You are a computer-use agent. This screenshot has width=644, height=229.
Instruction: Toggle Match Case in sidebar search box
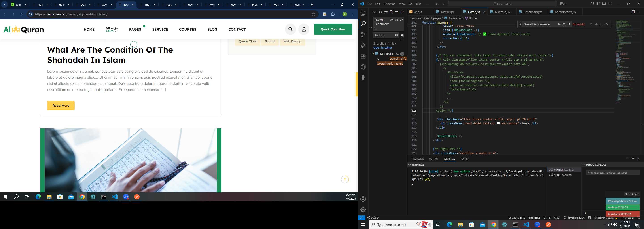tap(392, 20)
